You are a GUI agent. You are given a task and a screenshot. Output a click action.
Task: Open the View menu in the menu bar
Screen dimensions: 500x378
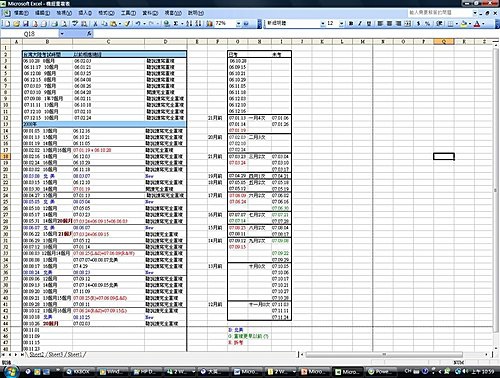64,13
